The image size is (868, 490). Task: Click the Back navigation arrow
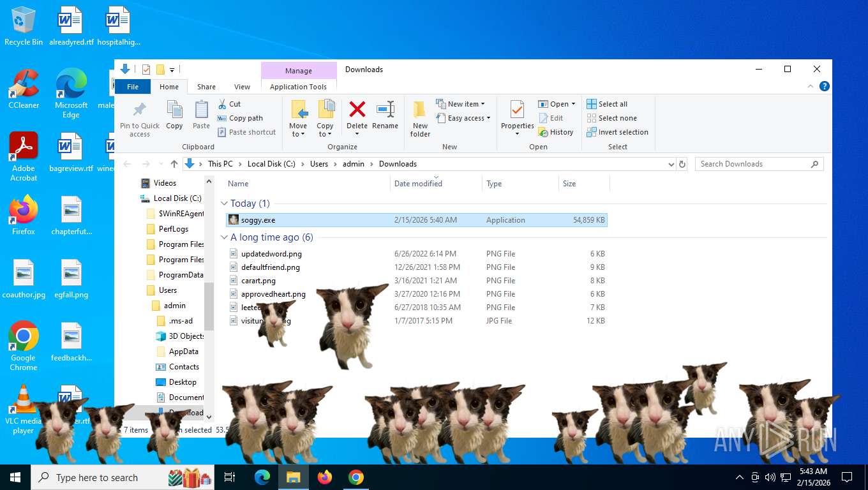pyautogui.click(x=127, y=164)
